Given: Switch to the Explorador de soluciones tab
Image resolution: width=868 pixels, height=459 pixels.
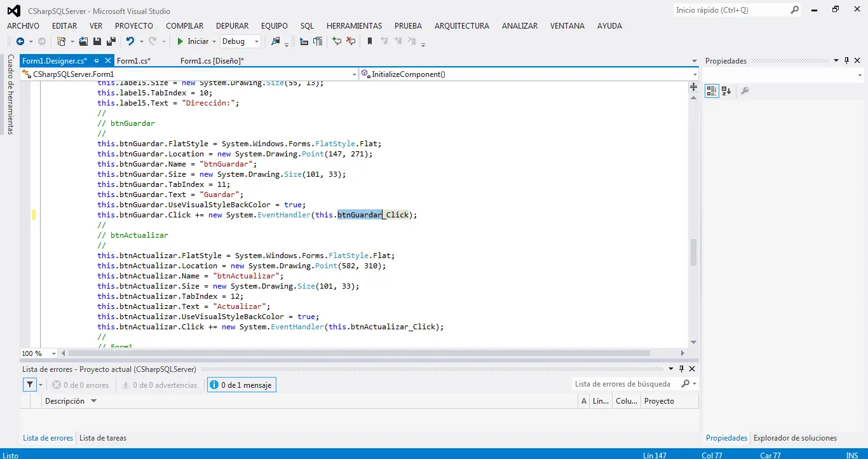Looking at the screenshot, I should point(795,438).
